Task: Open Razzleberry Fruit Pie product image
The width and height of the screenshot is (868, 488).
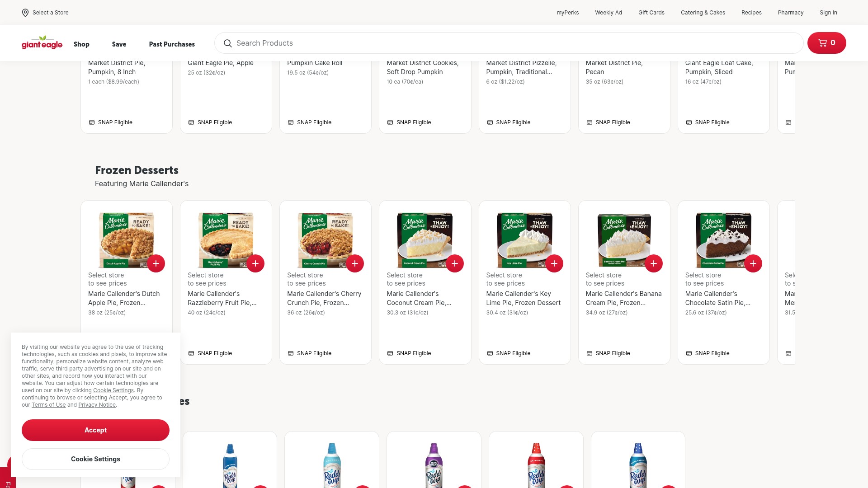Action: pos(226,240)
